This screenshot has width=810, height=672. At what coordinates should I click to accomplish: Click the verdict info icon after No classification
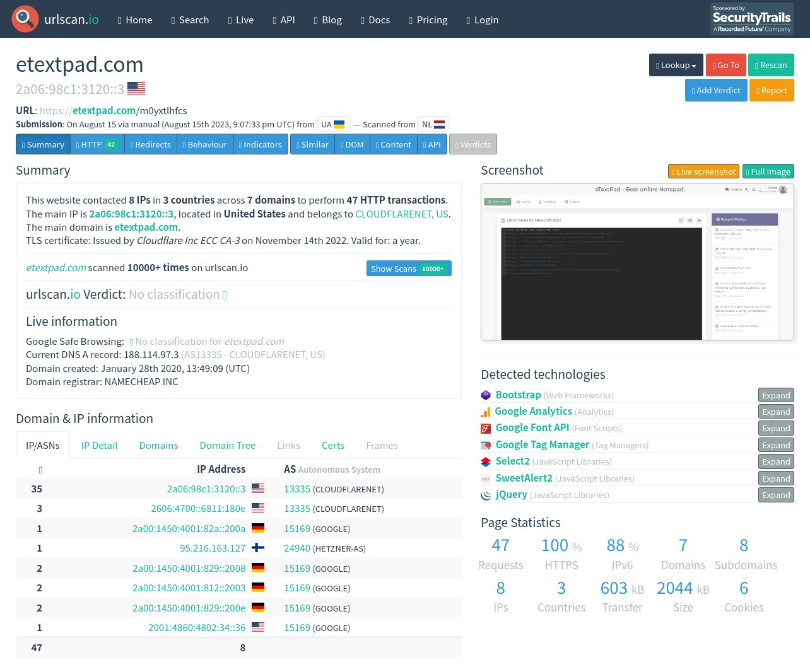click(225, 295)
